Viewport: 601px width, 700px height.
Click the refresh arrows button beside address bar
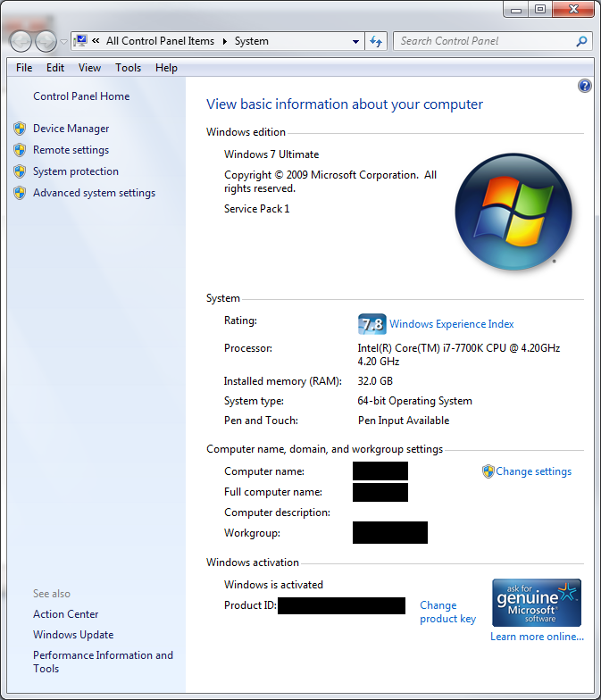(x=376, y=41)
